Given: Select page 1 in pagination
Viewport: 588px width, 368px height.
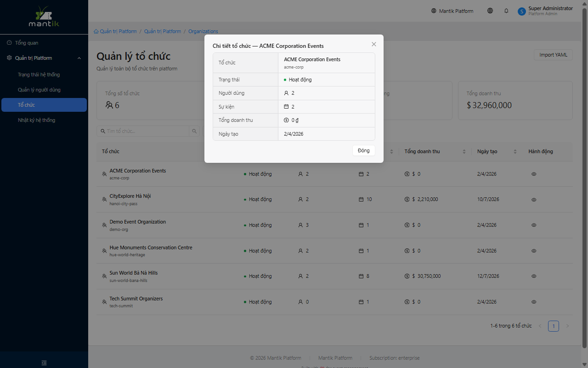Looking at the screenshot, I should click(x=554, y=326).
